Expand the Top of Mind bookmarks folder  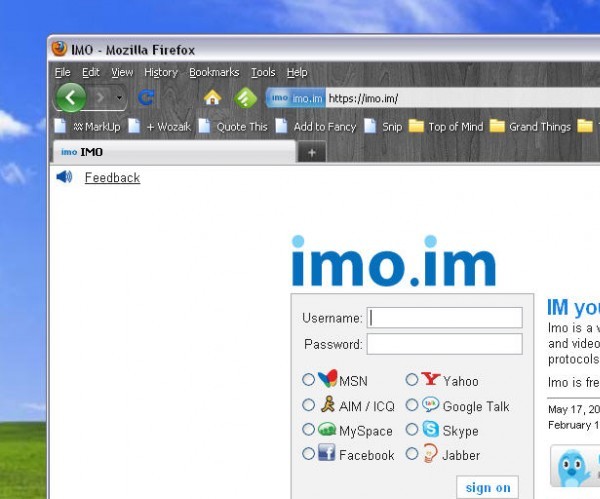pos(446,127)
